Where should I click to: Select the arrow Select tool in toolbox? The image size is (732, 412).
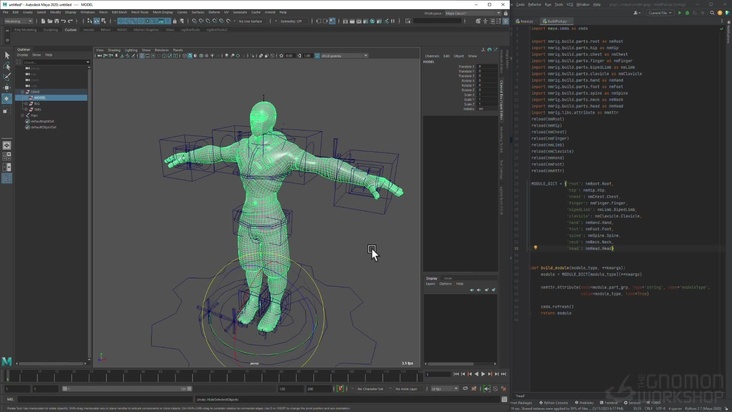point(7,56)
